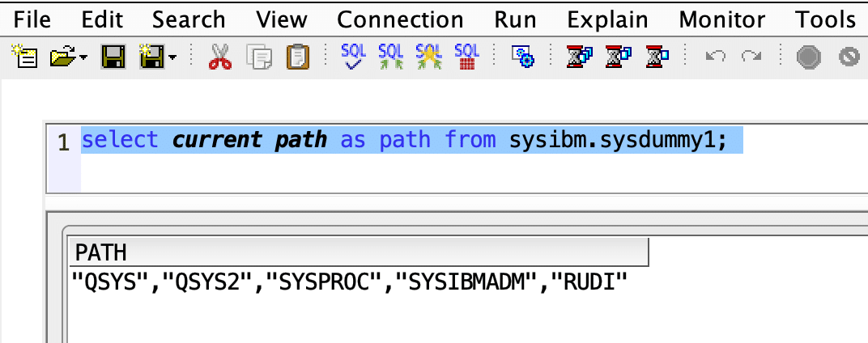
Task: Click the Undo arrow icon
Action: [x=716, y=57]
